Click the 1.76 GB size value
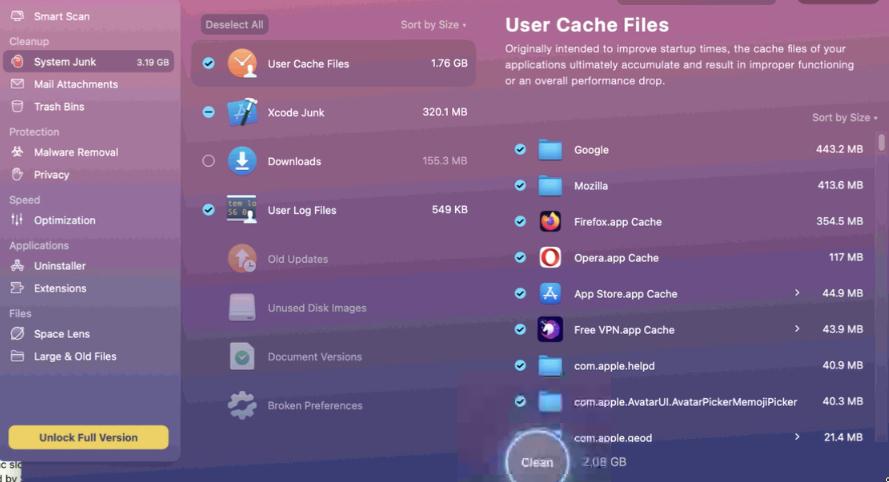889x482 pixels. click(x=449, y=63)
